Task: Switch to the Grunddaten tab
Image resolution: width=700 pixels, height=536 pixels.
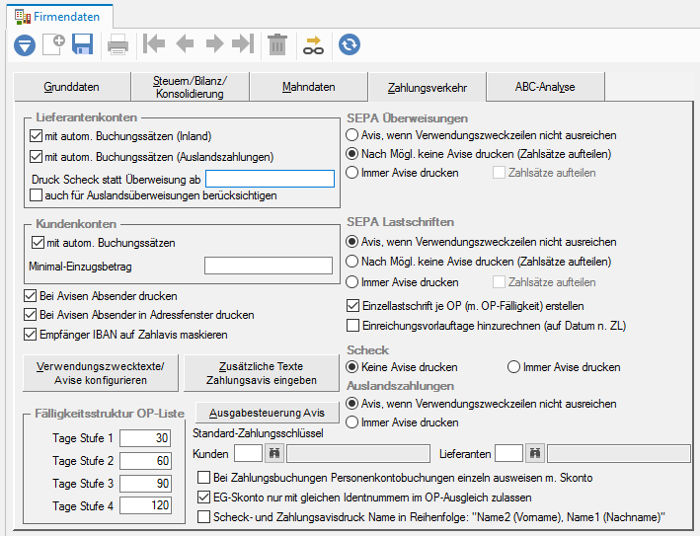Action: tap(71, 87)
